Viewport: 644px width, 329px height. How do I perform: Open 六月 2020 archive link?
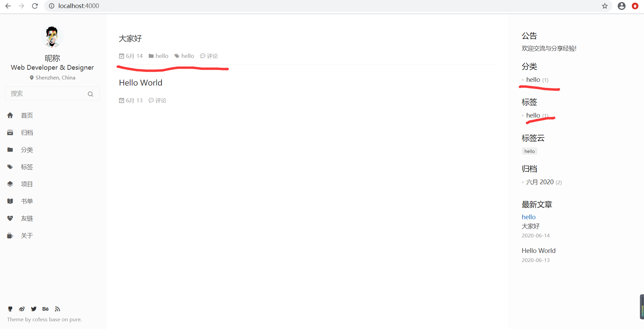pyautogui.click(x=540, y=182)
